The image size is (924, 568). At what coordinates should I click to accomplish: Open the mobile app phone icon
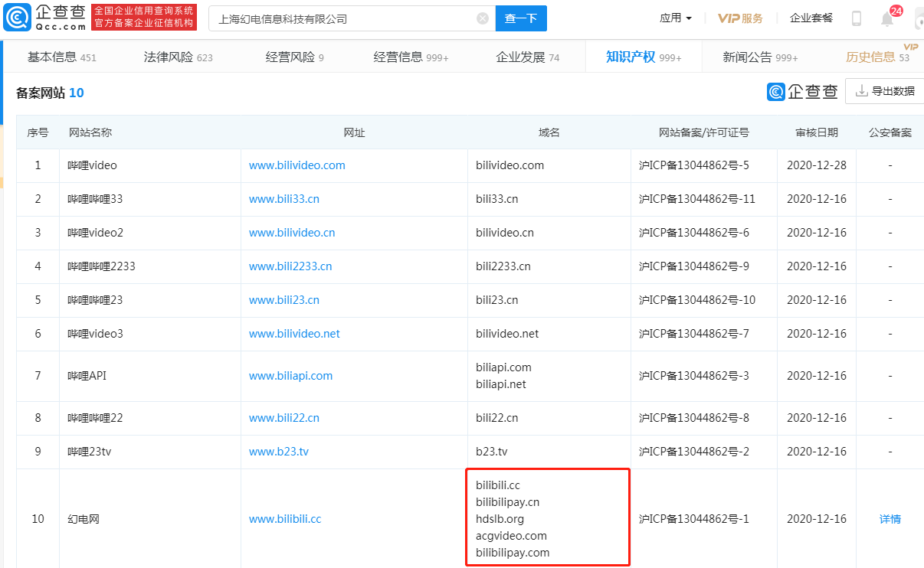(x=857, y=18)
